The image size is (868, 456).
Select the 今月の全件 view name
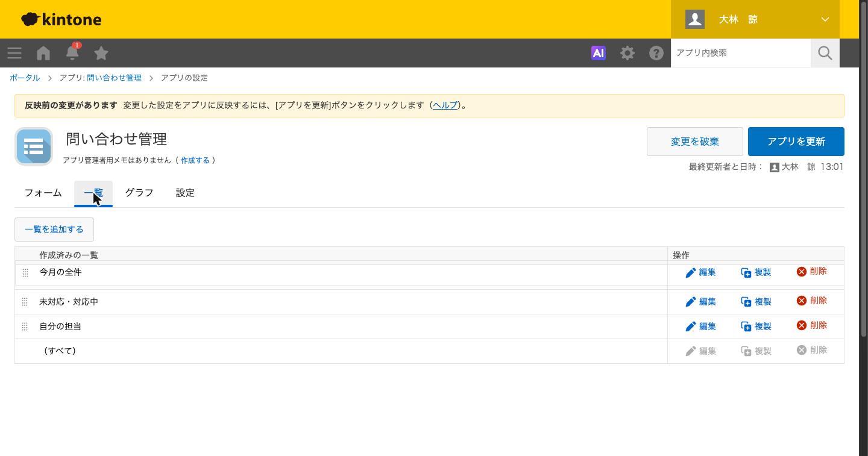point(60,272)
